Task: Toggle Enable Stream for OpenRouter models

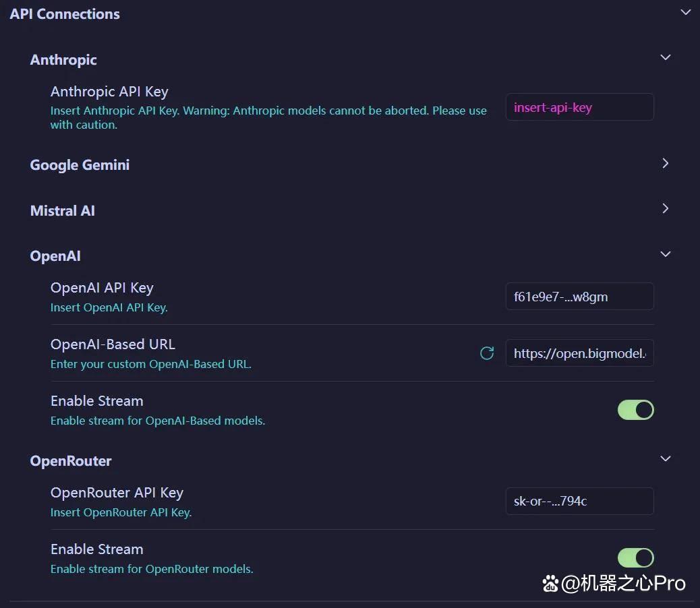Action: (635, 557)
